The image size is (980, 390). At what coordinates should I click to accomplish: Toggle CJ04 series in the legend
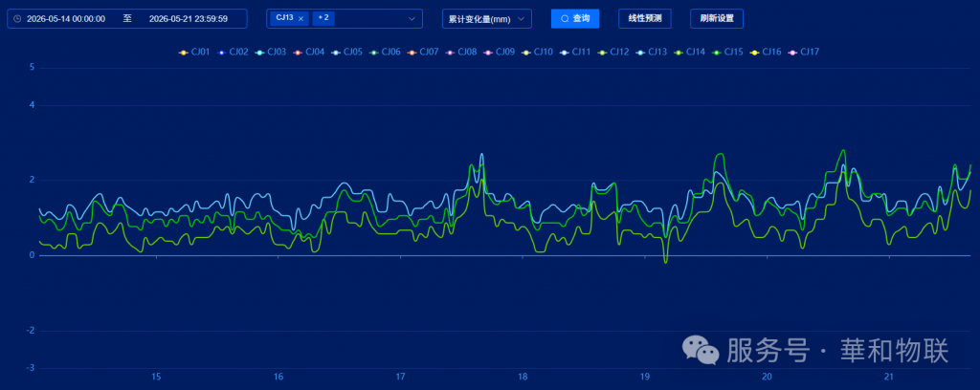pyautogui.click(x=308, y=52)
